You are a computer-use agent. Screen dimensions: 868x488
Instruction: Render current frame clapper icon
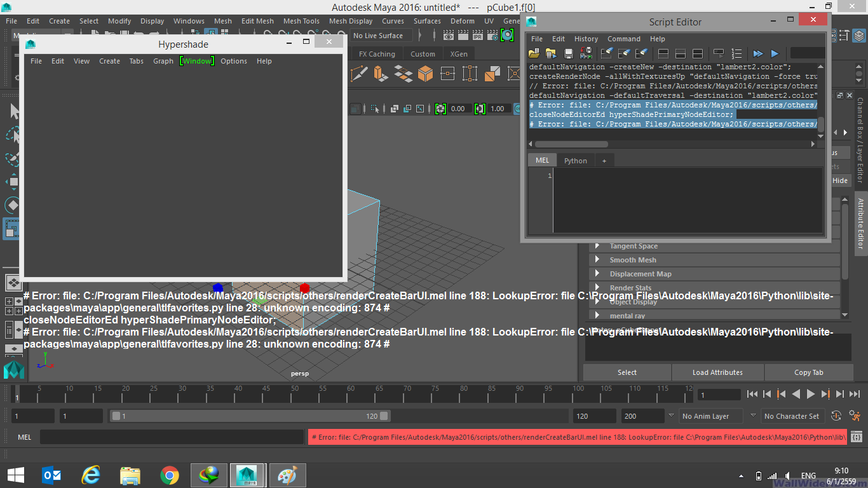tap(463, 36)
